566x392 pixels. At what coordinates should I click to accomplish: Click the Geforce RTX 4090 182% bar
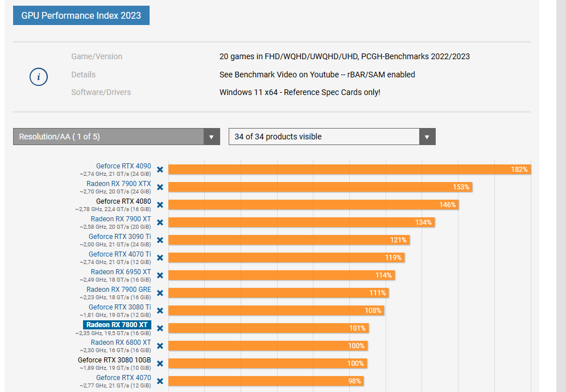[349, 170]
